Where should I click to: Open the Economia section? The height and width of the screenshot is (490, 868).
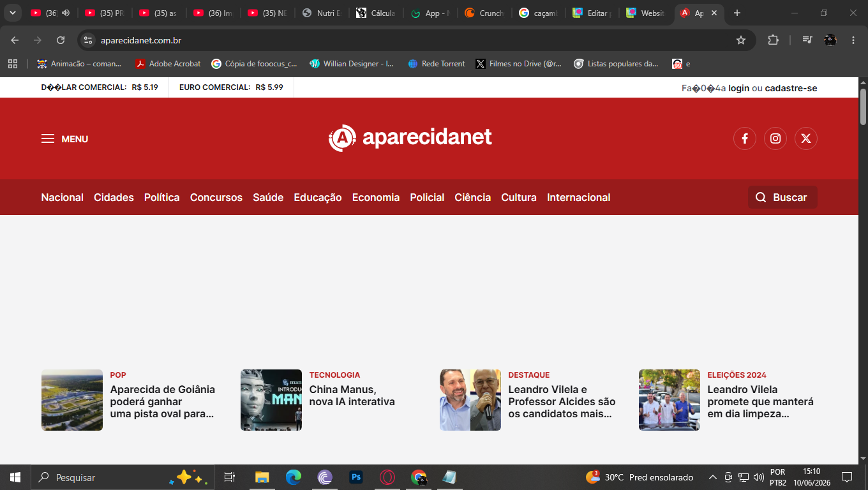coord(376,197)
